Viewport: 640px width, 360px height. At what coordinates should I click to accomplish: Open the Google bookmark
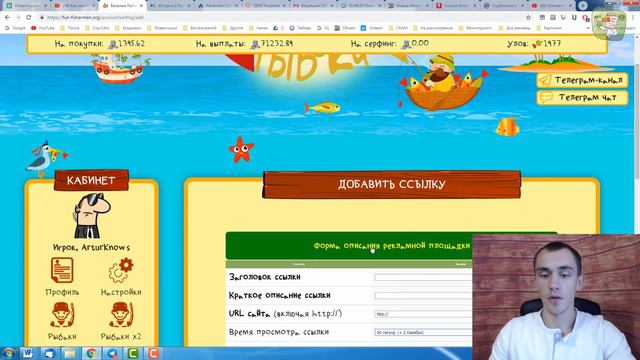[15, 28]
